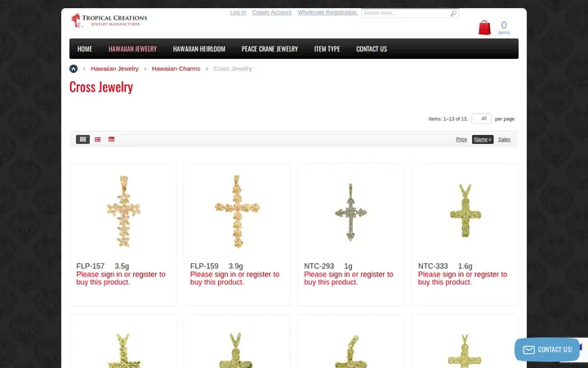Click the search magnifier icon
The height and width of the screenshot is (368, 588).
click(453, 13)
